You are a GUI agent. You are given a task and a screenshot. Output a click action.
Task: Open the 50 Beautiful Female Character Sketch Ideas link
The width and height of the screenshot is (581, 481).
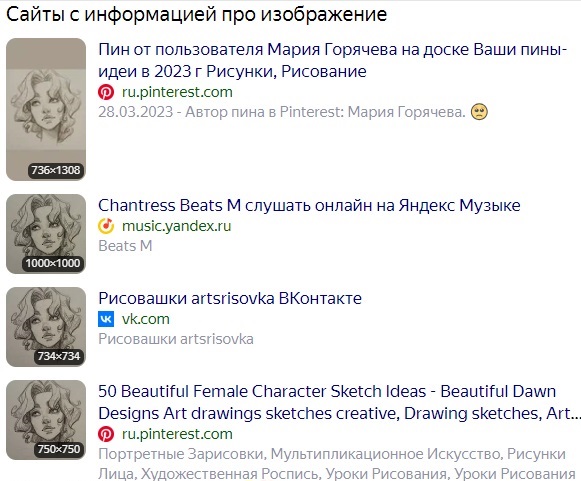pyautogui.click(x=339, y=402)
